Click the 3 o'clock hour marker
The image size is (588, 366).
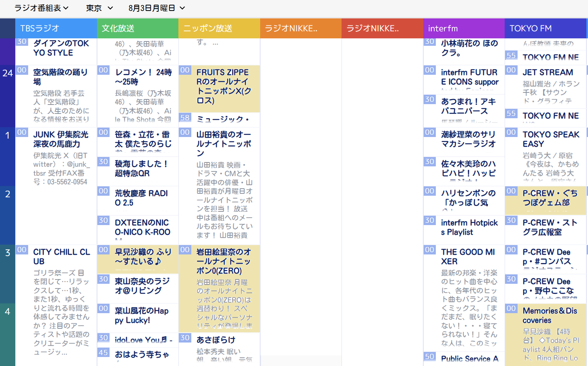(x=7, y=253)
